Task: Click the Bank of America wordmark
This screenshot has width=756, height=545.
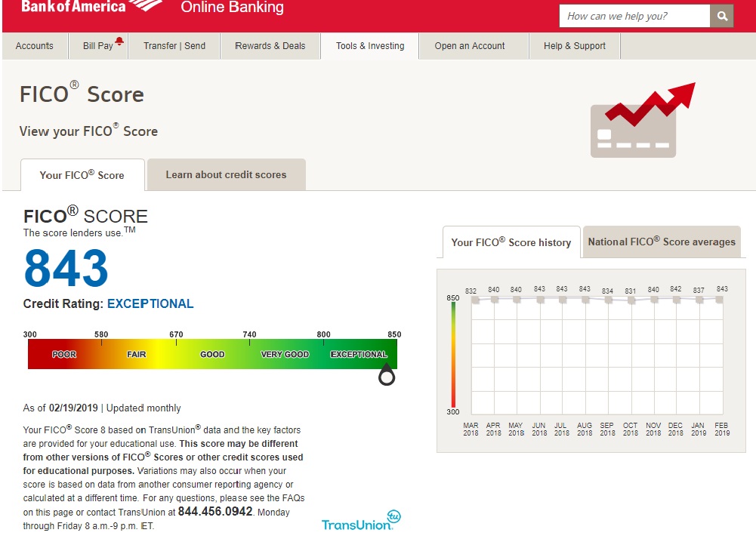Action: coord(73,6)
